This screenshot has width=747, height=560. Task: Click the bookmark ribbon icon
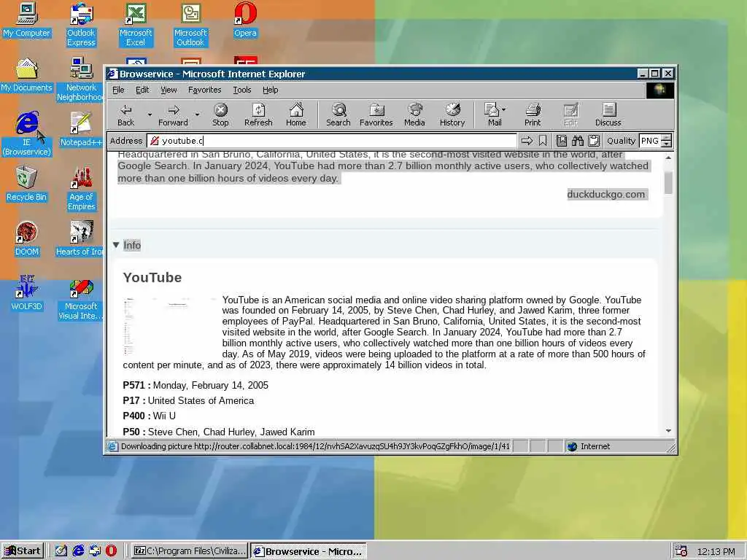(543, 141)
